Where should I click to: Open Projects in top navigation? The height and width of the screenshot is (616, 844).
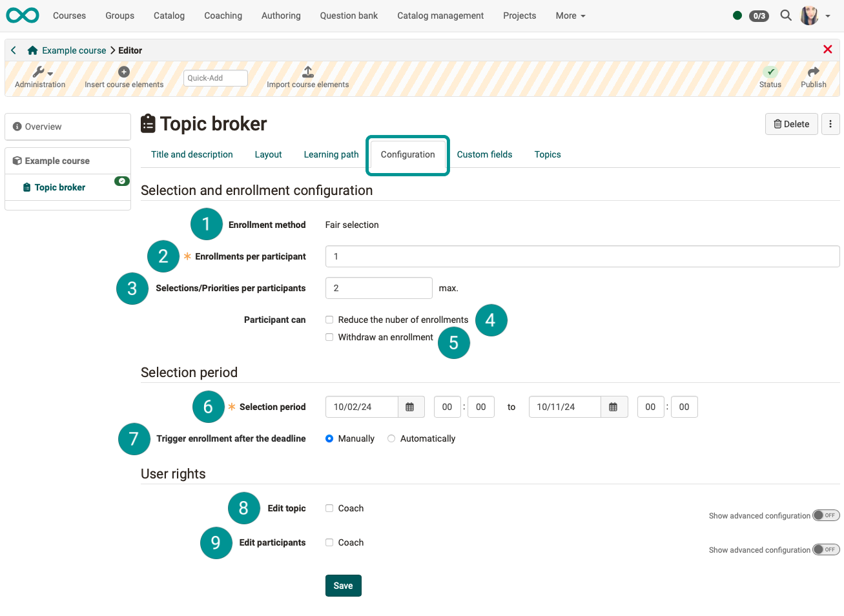pos(520,15)
